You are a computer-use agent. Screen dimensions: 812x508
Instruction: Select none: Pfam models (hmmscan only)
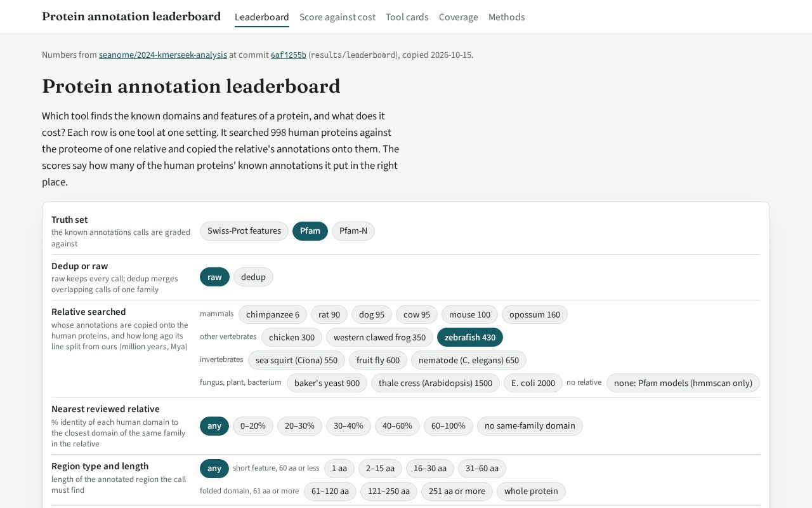pyautogui.click(x=683, y=383)
